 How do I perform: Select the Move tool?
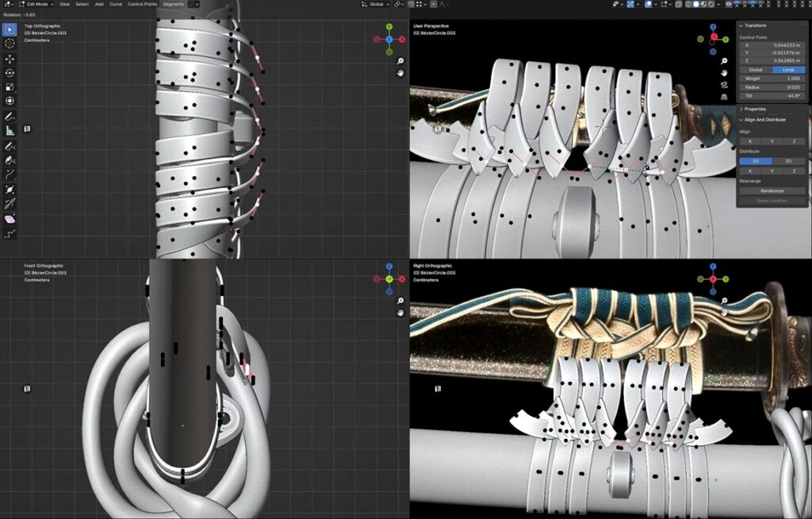(x=10, y=59)
